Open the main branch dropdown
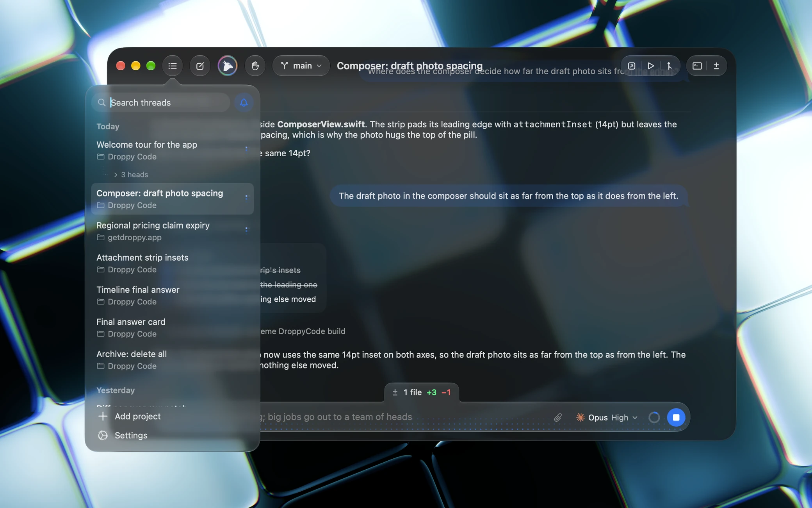Image resolution: width=812 pixels, height=508 pixels. pyautogui.click(x=301, y=66)
